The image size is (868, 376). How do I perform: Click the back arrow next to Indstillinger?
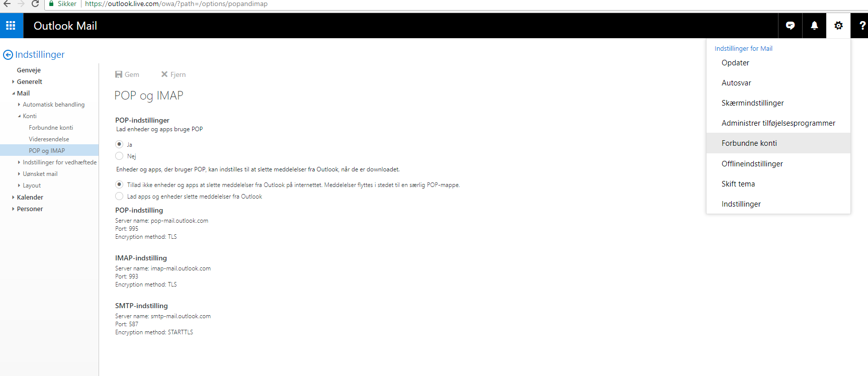coord(8,55)
